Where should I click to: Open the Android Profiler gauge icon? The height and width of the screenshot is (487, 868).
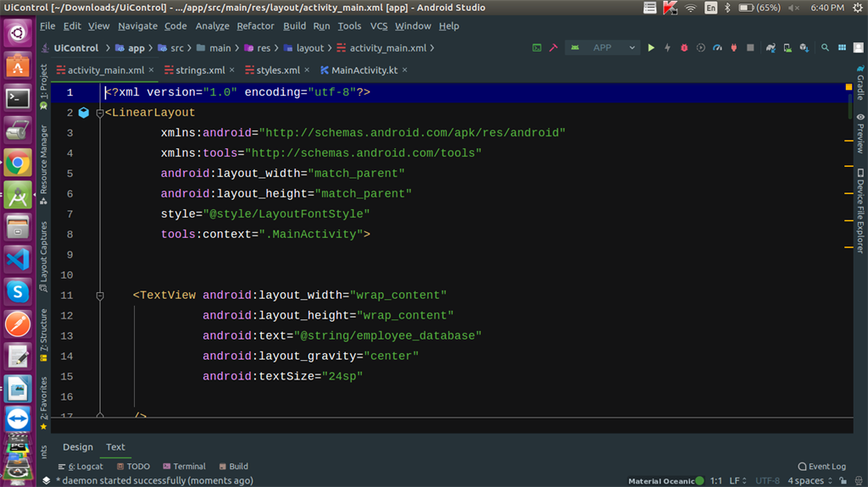(717, 48)
